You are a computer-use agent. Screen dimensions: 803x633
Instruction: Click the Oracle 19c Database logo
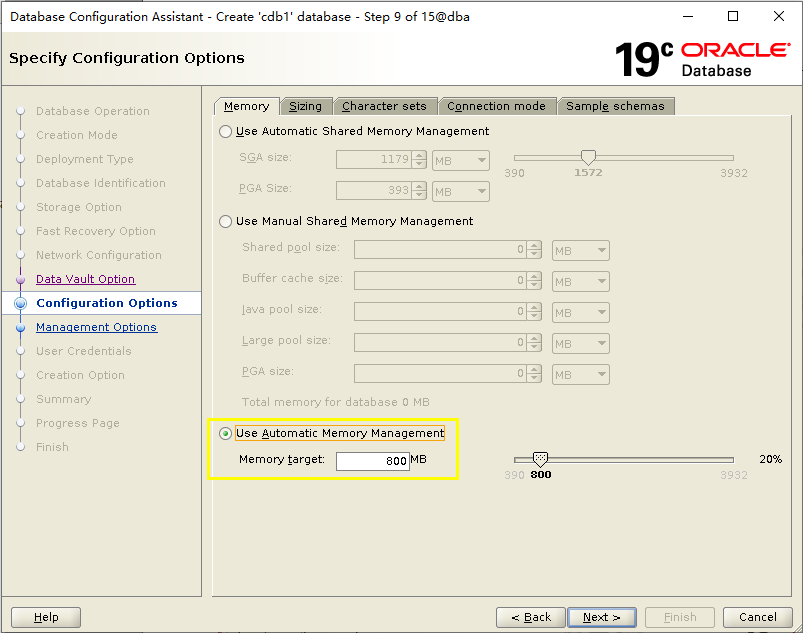point(702,59)
